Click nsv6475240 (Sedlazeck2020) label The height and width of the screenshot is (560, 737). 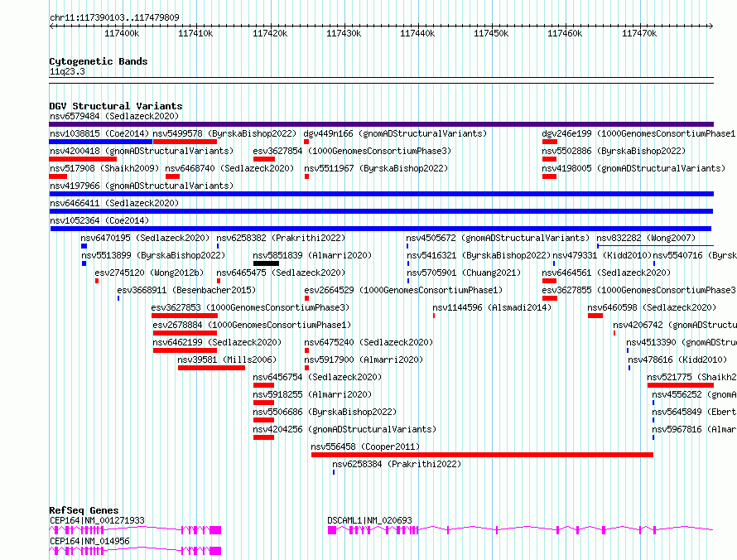pos(368,342)
